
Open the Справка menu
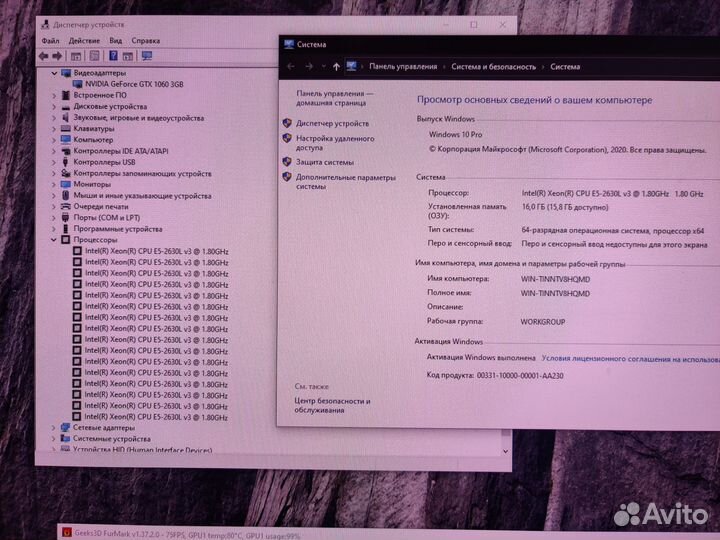click(x=146, y=41)
